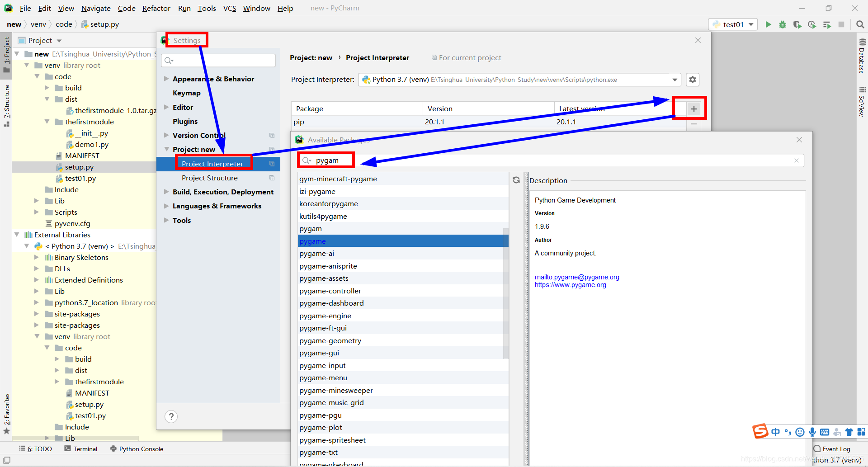Viewport: 868px width, 467px height.
Task: Click the minus to remove package
Action: [x=693, y=123]
